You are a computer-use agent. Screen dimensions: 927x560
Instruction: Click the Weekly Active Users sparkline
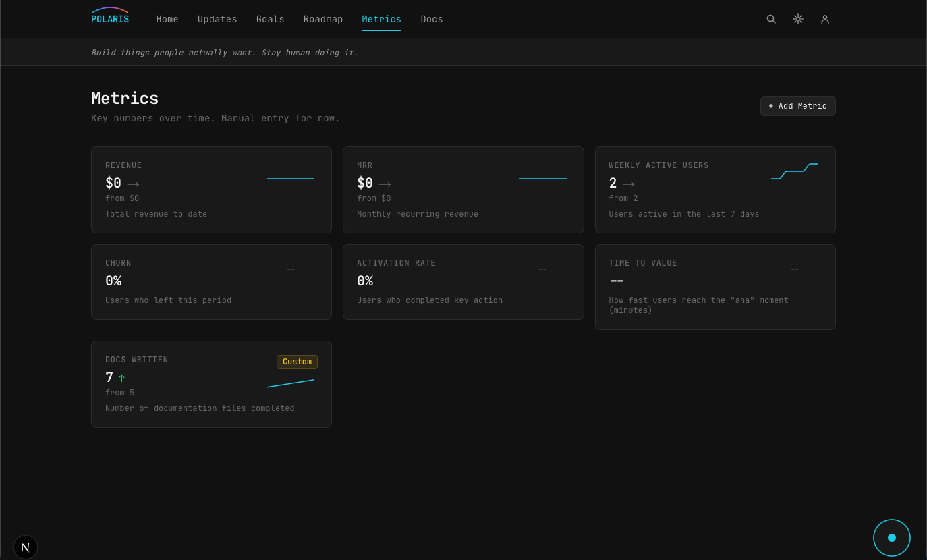click(x=795, y=171)
